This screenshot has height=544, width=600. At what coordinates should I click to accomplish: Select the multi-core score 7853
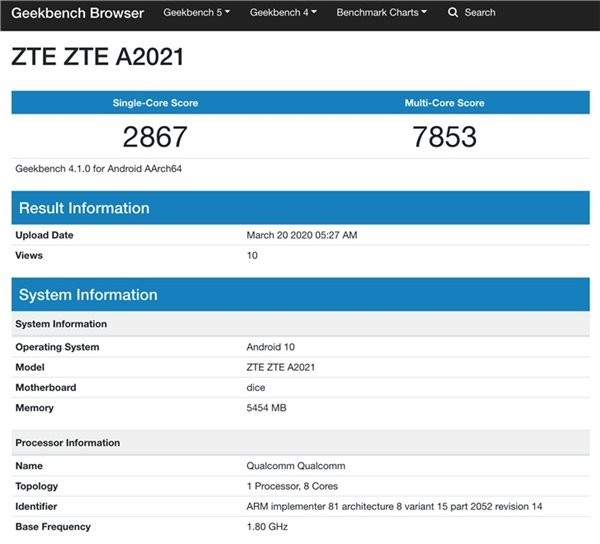pos(444,137)
